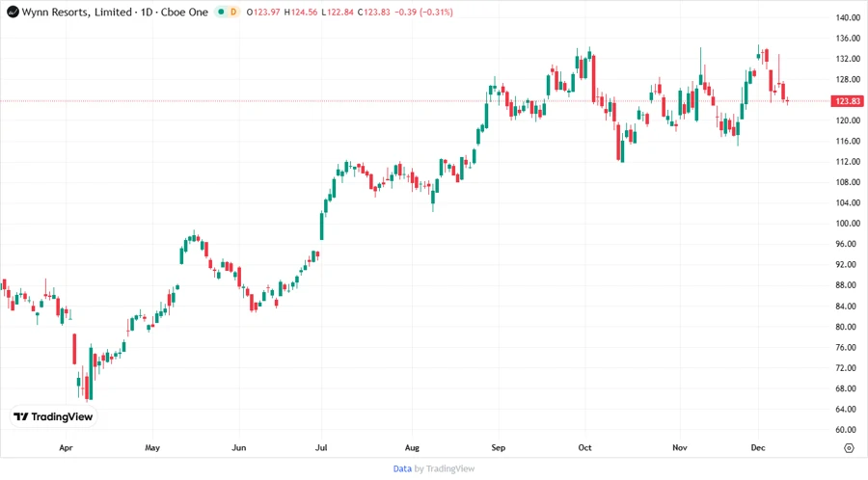Click the Sep label on time axis
Screen dimensions: 868x480
[499, 448]
